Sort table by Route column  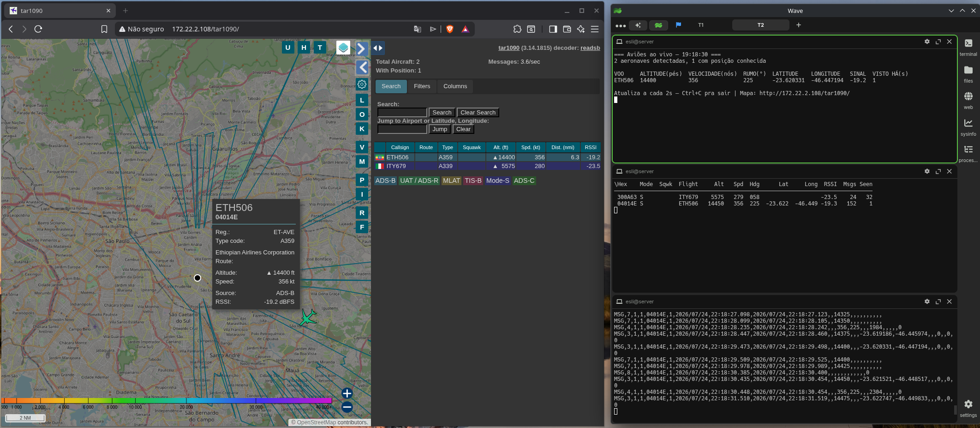426,148
